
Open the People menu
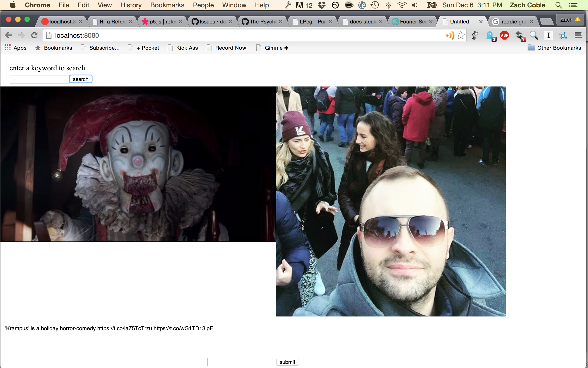[203, 5]
